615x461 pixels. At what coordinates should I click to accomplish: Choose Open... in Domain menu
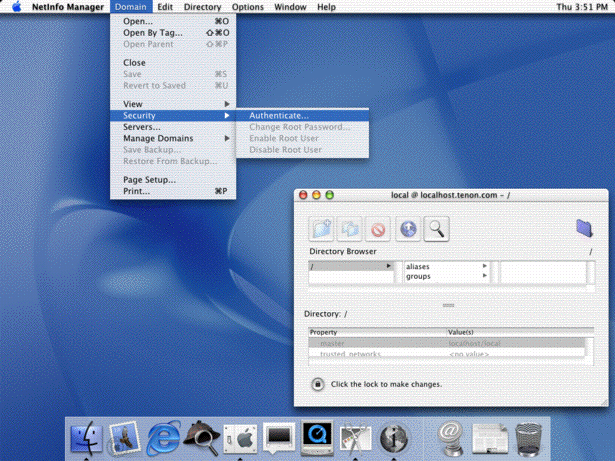pyautogui.click(x=173, y=21)
